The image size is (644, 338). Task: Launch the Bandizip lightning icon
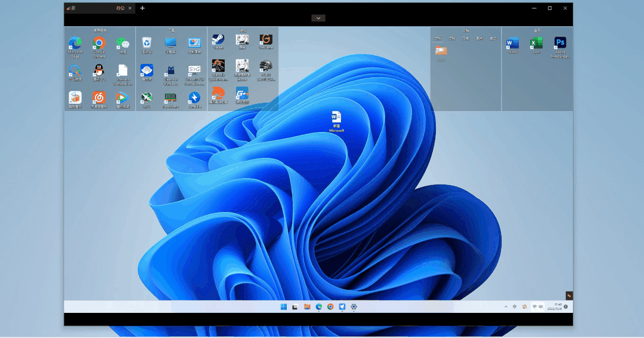click(194, 97)
